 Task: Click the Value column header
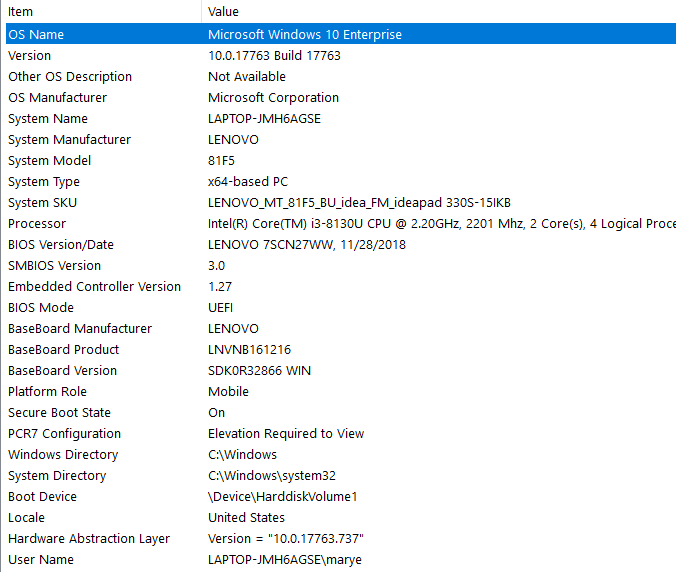pos(439,12)
